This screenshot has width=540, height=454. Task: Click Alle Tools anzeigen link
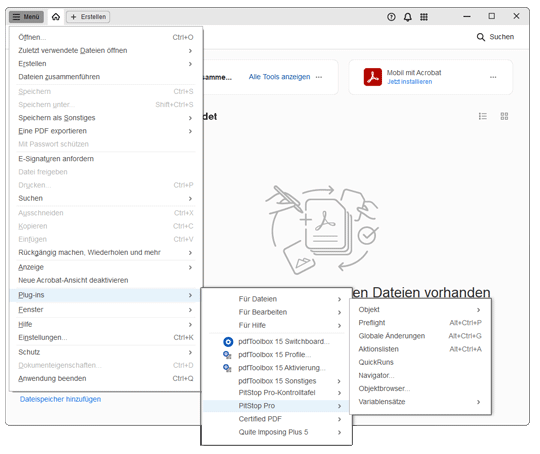tap(279, 77)
